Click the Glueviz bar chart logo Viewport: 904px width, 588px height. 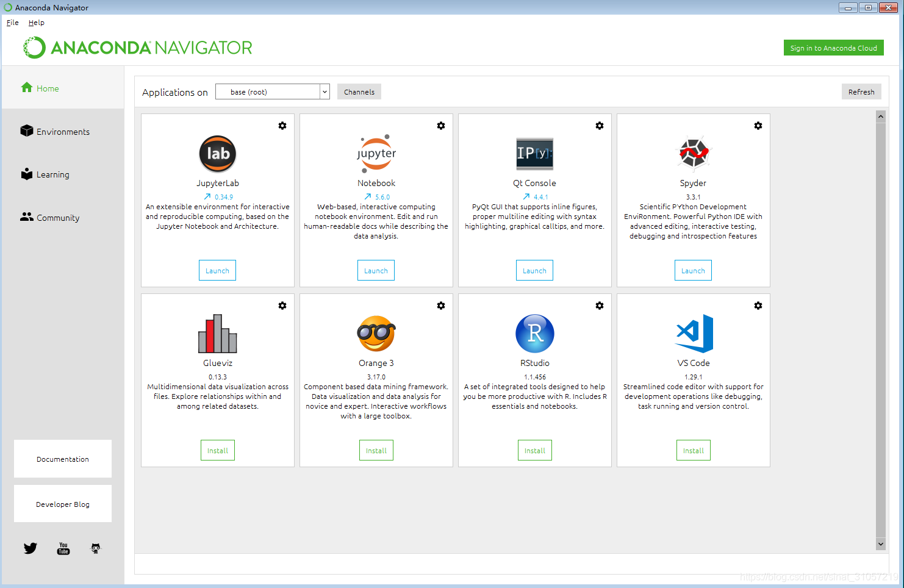(x=218, y=334)
